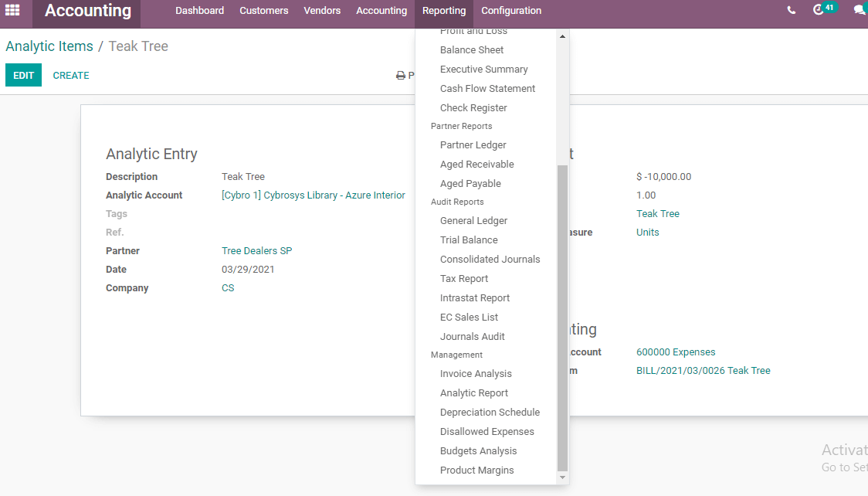Open Tax Report

click(464, 279)
